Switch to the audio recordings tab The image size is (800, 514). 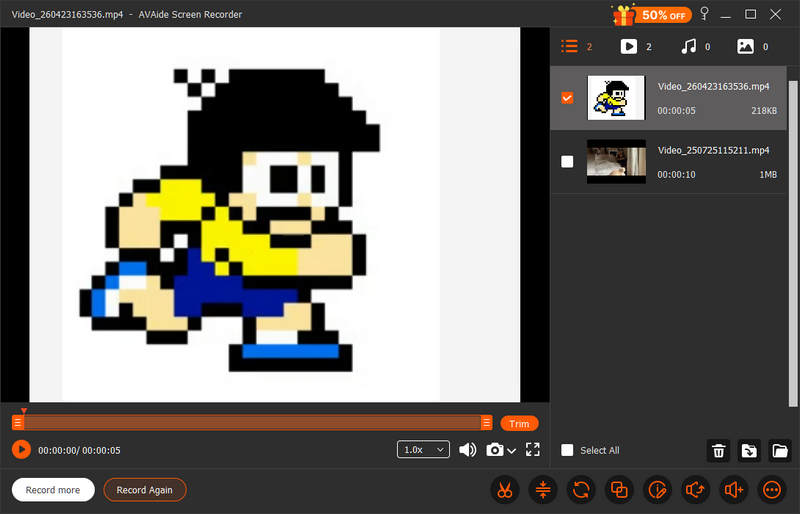point(695,46)
